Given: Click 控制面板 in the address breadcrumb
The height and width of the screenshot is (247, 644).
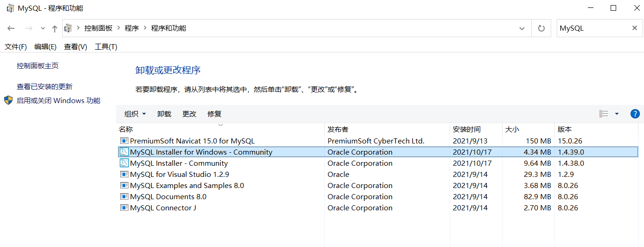Looking at the screenshot, I should [98, 28].
